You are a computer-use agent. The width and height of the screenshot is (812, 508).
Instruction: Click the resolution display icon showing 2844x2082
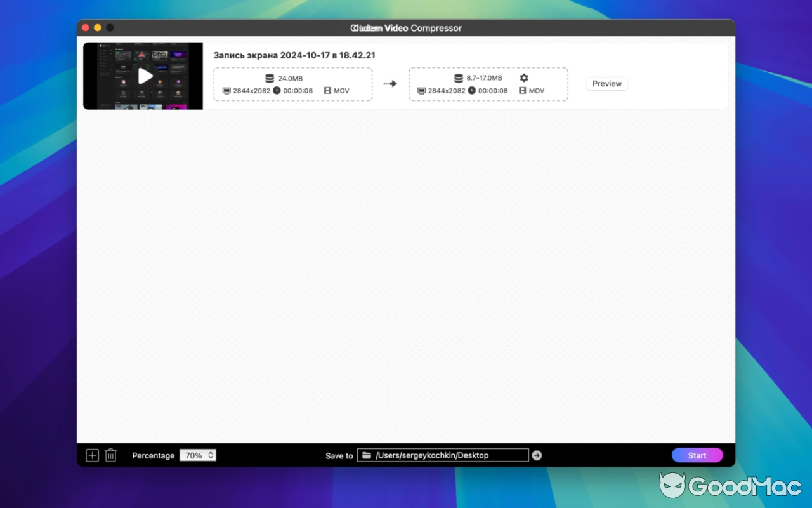227,90
